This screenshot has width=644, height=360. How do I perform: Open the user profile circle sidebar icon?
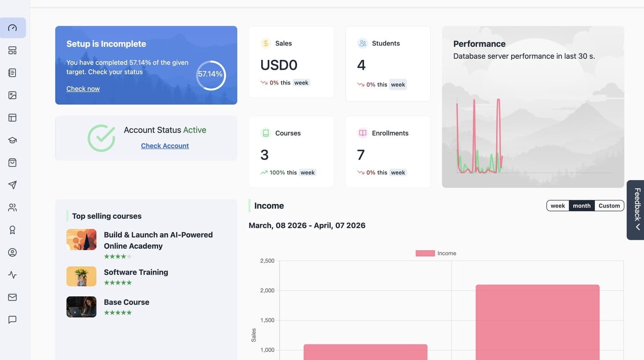click(x=13, y=252)
